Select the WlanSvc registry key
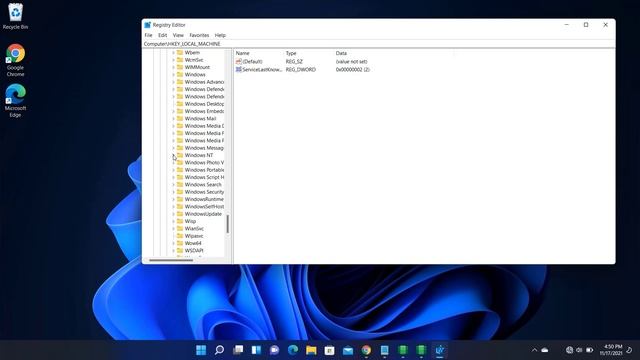Image resolution: width=640 pixels, height=360 pixels. coord(194,229)
